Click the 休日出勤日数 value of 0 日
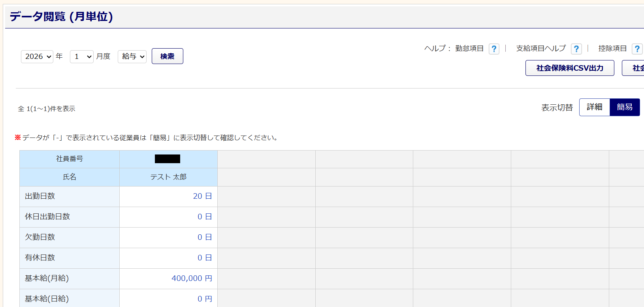This screenshot has height=307, width=644. (x=205, y=217)
